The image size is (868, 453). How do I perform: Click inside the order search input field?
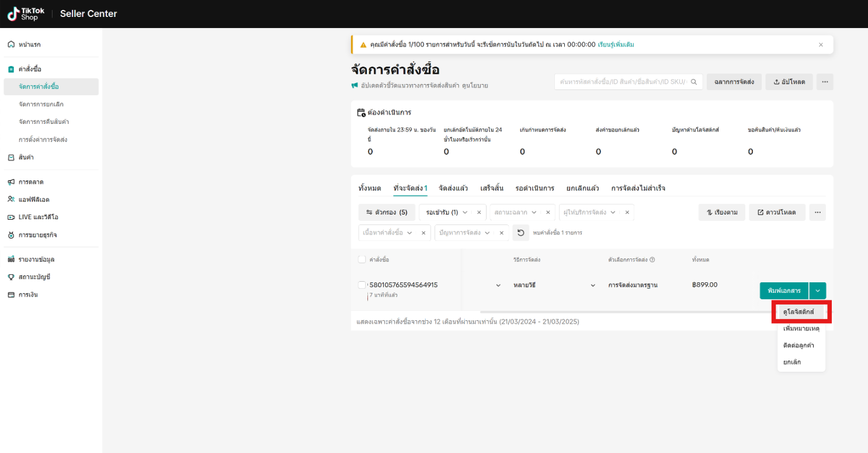click(619, 82)
